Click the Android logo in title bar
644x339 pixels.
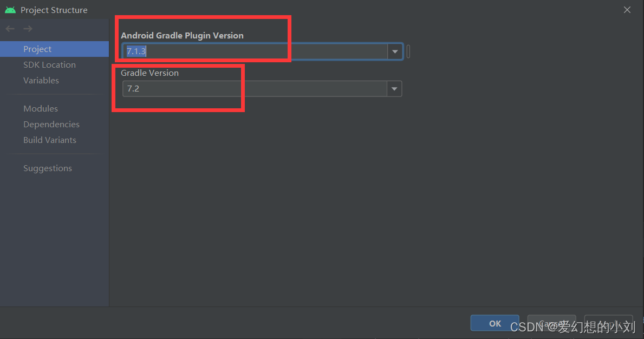[10, 10]
